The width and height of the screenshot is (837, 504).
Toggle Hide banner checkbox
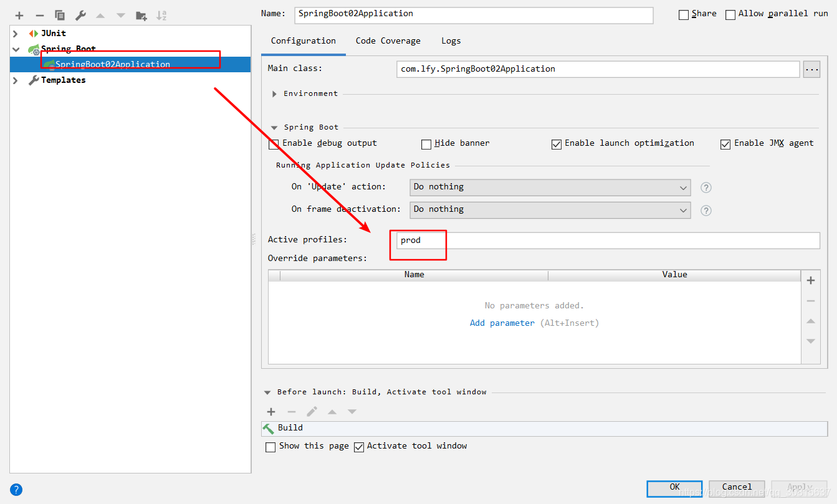pos(426,144)
